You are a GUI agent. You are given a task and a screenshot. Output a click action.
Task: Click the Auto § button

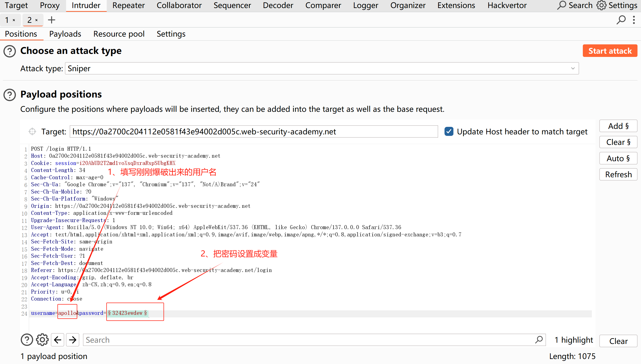pyautogui.click(x=618, y=158)
